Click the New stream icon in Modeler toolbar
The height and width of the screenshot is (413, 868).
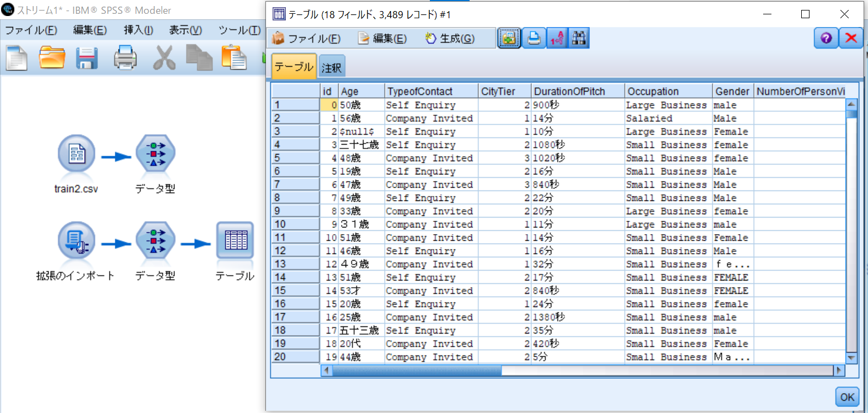tap(17, 58)
